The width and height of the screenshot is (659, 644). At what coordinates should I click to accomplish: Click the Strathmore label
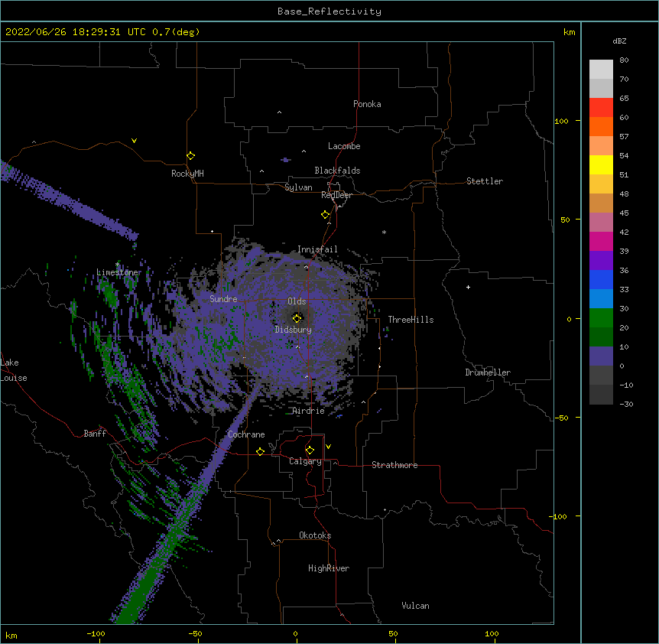pyautogui.click(x=394, y=465)
